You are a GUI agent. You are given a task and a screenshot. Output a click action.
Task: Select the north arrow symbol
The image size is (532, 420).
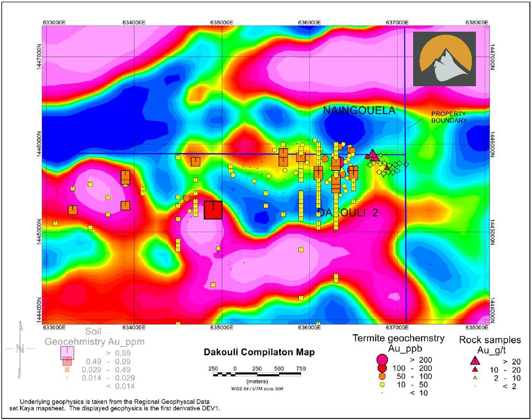click(20, 349)
